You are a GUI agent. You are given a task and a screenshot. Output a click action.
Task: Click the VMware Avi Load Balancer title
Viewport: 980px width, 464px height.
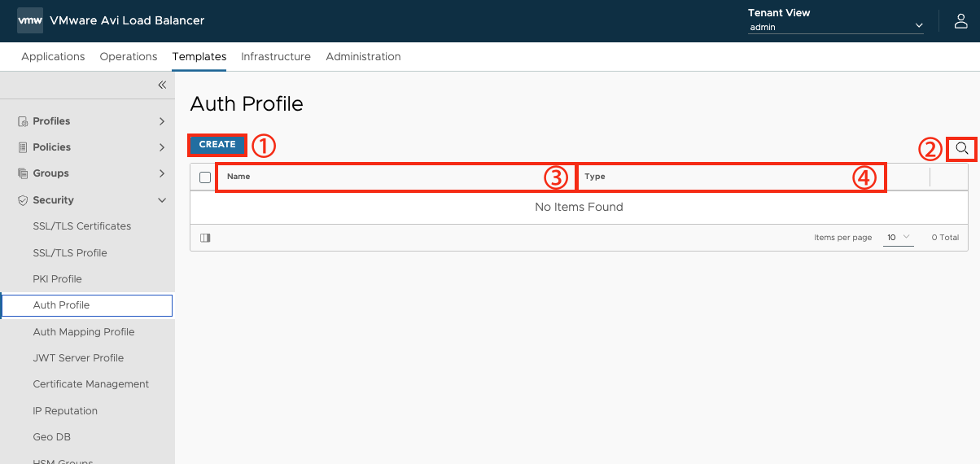point(127,20)
